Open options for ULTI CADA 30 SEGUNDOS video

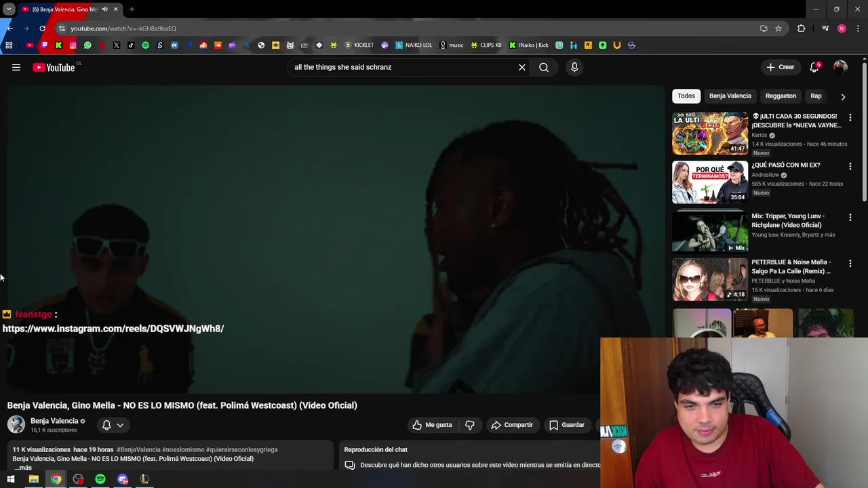point(850,117)
